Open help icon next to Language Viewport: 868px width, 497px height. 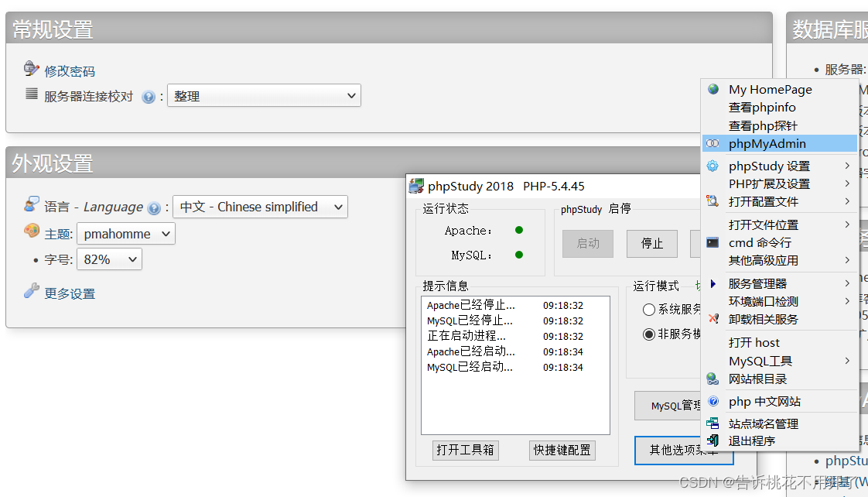click(x=154, y=208)
